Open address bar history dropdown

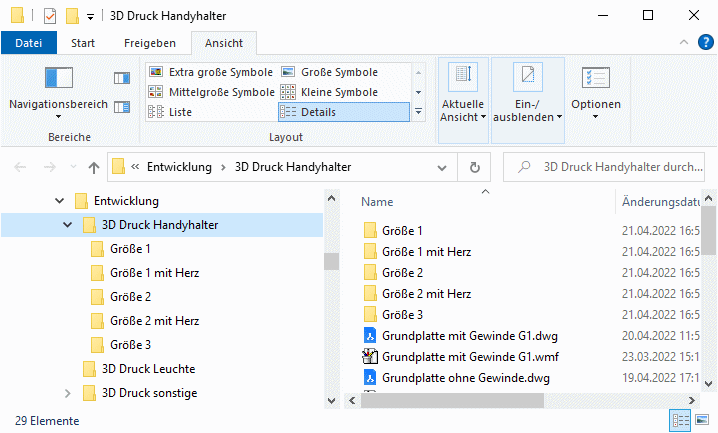point(442,168)
